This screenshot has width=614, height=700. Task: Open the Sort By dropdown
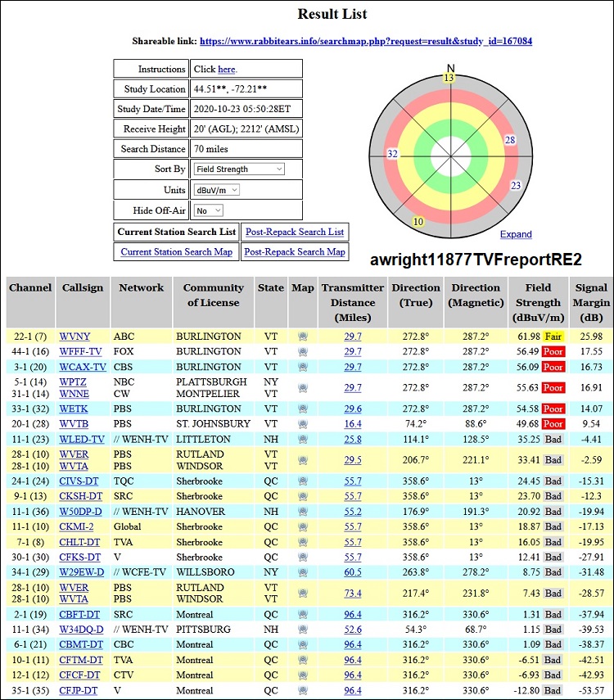click(239, 169)
